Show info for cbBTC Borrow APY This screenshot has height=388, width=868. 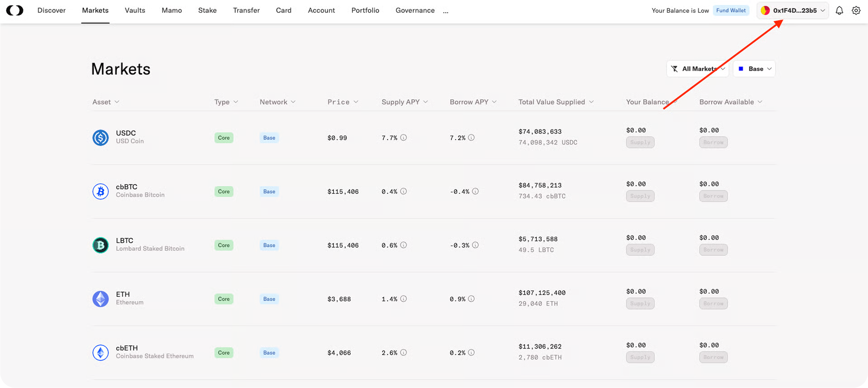click(475, 191)
